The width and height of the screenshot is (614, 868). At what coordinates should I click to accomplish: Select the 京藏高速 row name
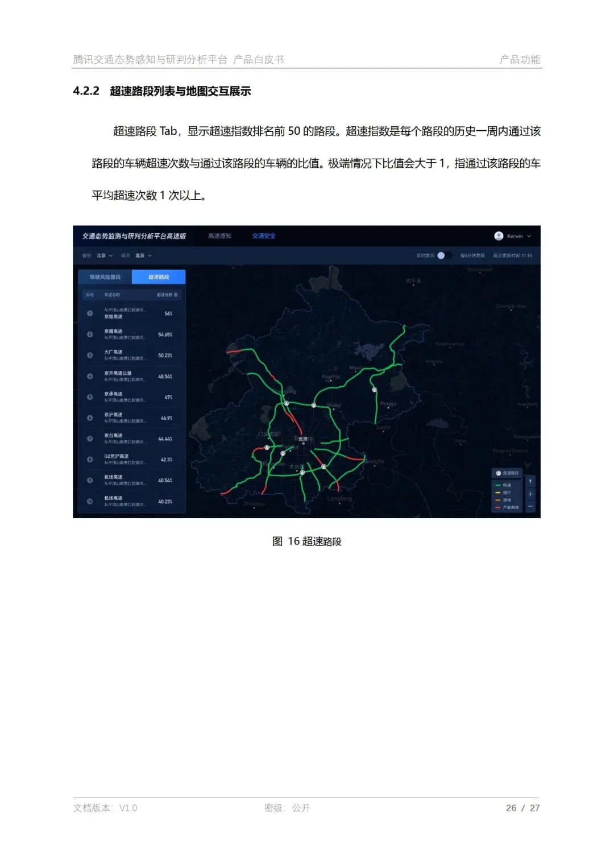[x=113, y=331]
